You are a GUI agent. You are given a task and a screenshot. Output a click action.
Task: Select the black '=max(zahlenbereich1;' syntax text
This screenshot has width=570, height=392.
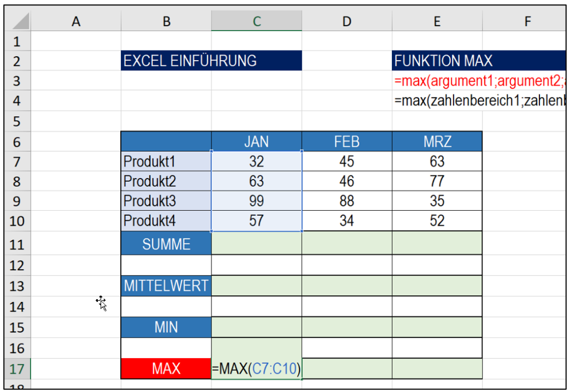(480, 101)
